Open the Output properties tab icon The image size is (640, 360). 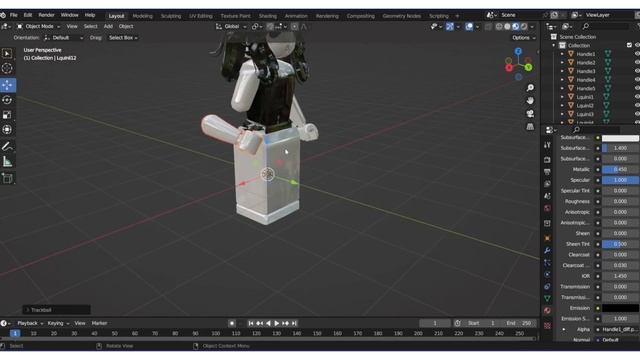[547, 172]
